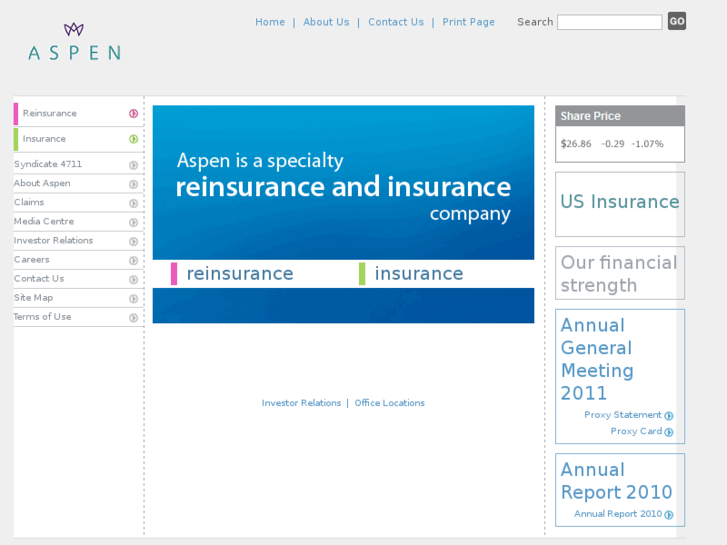Open Insurance in the sidebar menu
This screenshot has width=727, height=545.
44,139
